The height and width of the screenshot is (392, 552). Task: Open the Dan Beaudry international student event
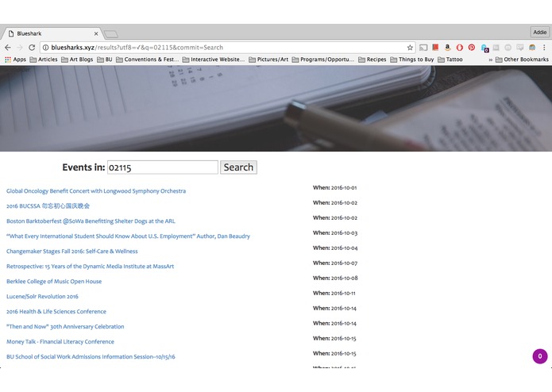pos(128,236)
